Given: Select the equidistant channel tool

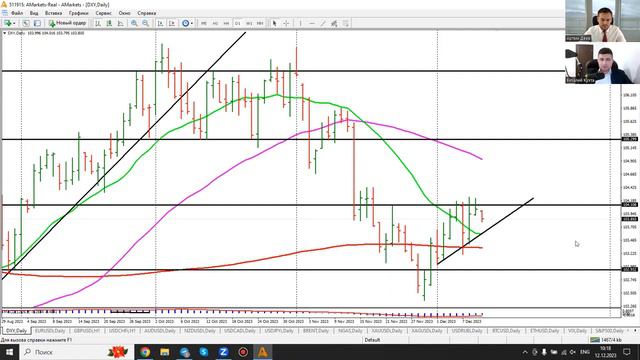Looking at the screenshot, I should click(x=334, y=23).
